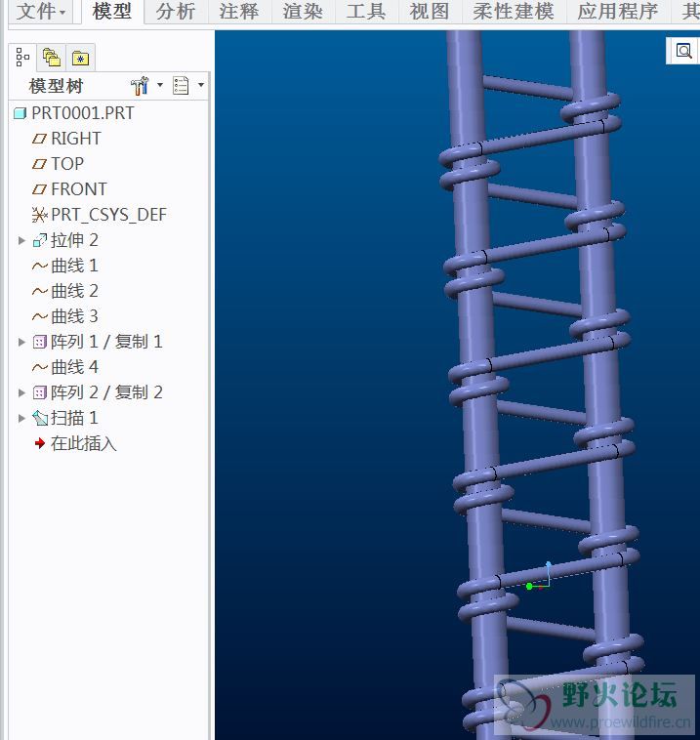Image resolution: width=700 pixels, height=740 pixels.
Task: Click the zoom magnifier icon in viewport
Action: pos(683,51)
